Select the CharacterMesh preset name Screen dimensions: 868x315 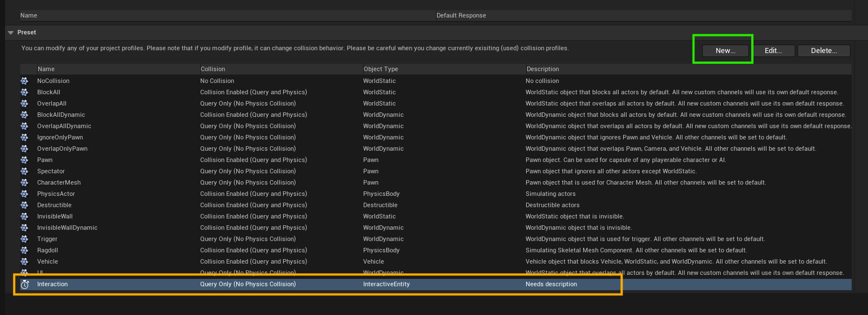[x=59, y=182]
